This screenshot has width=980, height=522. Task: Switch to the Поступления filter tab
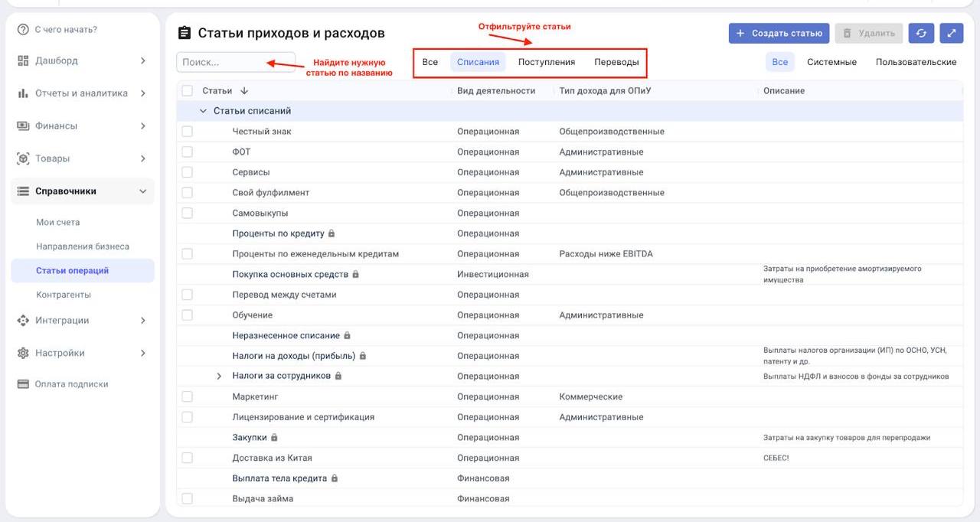(x=547, y=62)
